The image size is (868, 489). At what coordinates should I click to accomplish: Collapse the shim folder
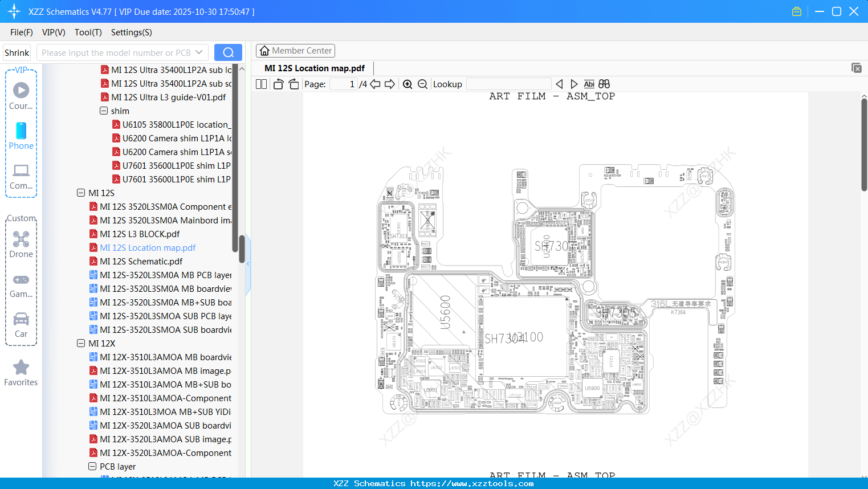point(103,111)
